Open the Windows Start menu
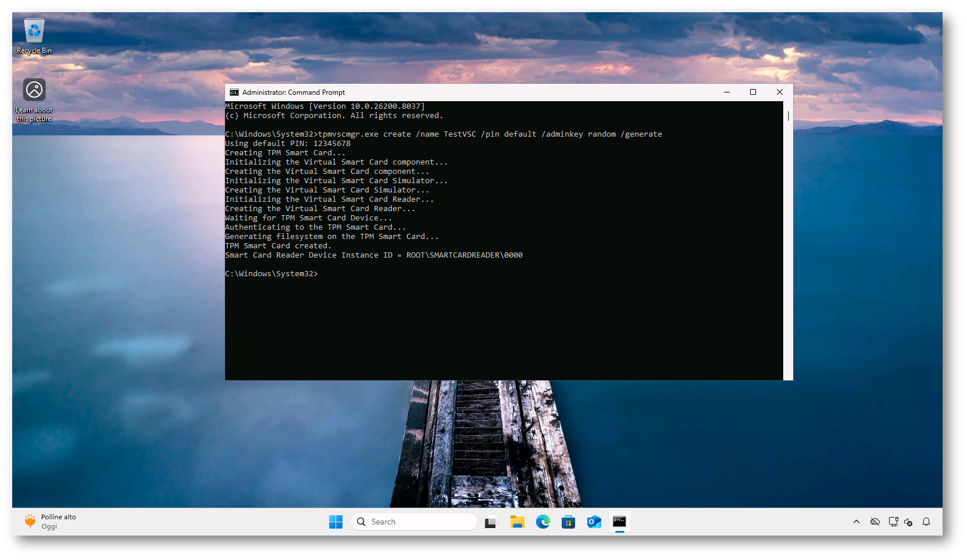 (336, 522)
